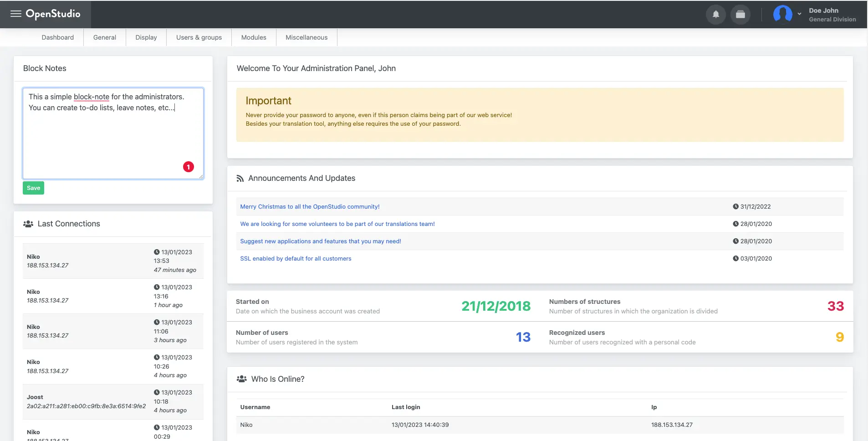Open the Merry Christmas announcement
Viewport: 868px width, 441px height.
click(x=310, y=206)
